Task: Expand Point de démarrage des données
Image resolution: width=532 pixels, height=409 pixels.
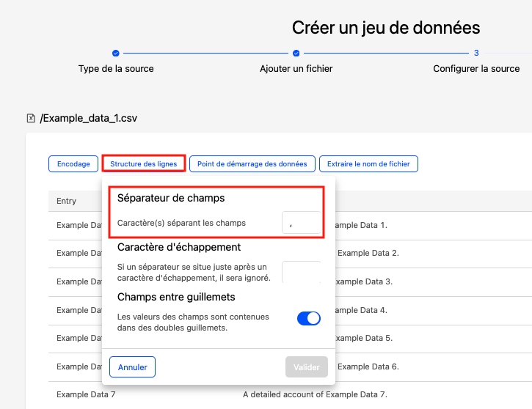Action: pos(252,164)
